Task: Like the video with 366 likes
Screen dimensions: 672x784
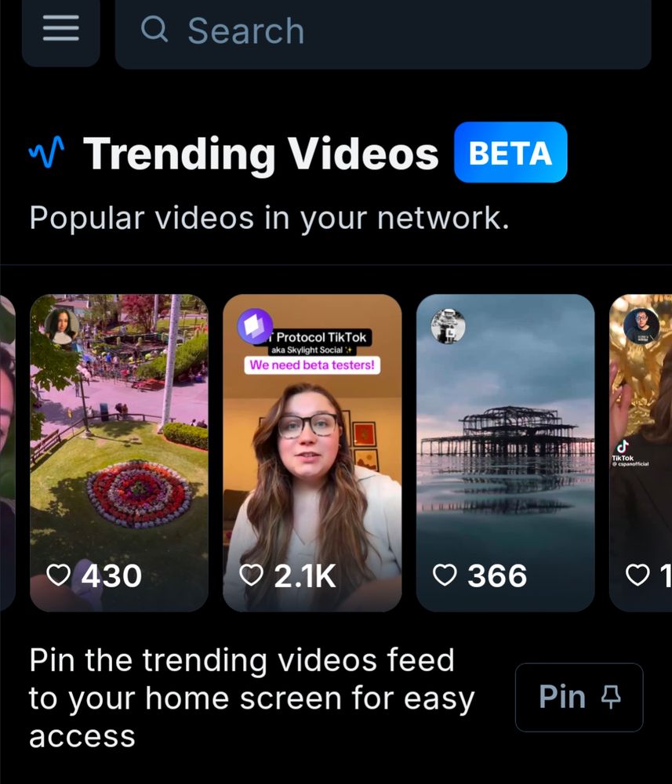Action: [x=445, y=575]
